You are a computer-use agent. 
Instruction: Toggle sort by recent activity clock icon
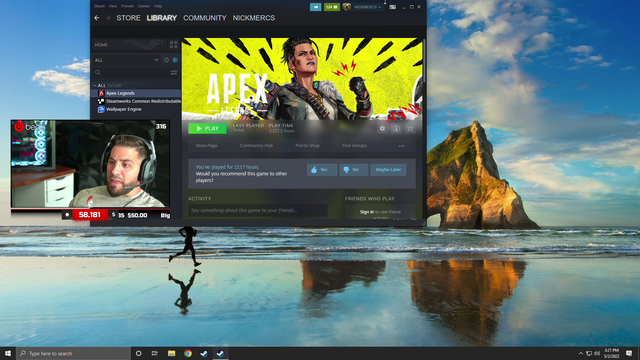click(166, 60)
